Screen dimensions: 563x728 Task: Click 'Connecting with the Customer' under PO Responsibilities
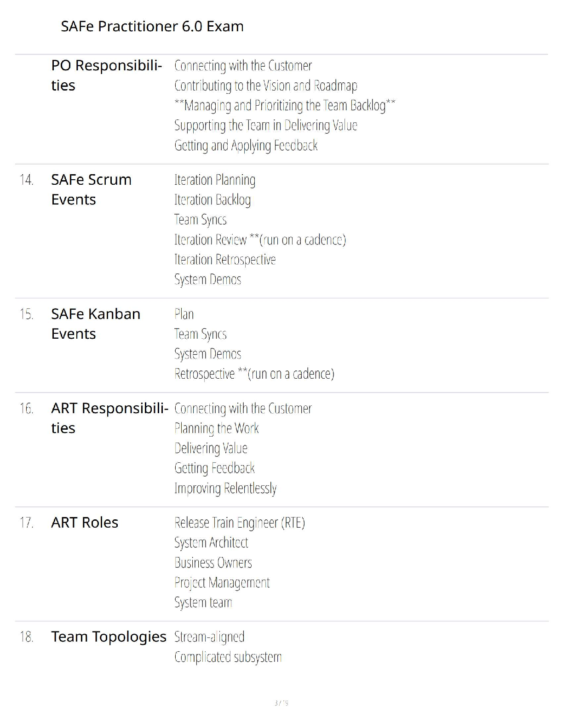(243, 66)
